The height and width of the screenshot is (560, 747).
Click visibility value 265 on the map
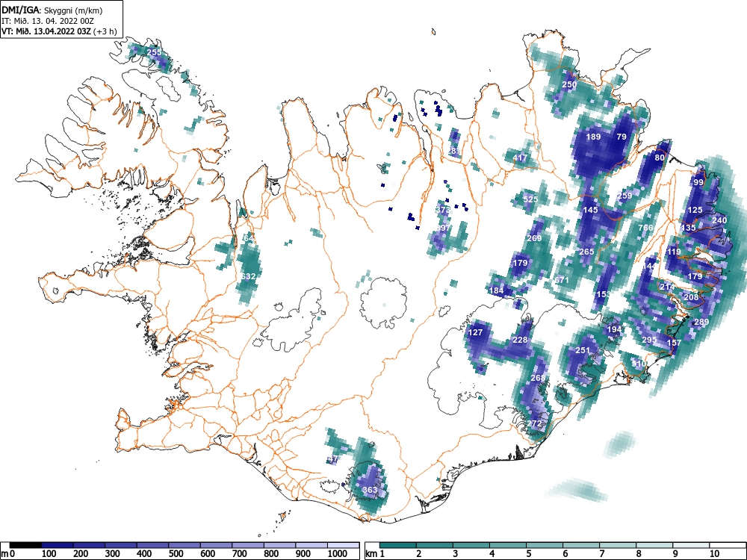tap(587, 252)
